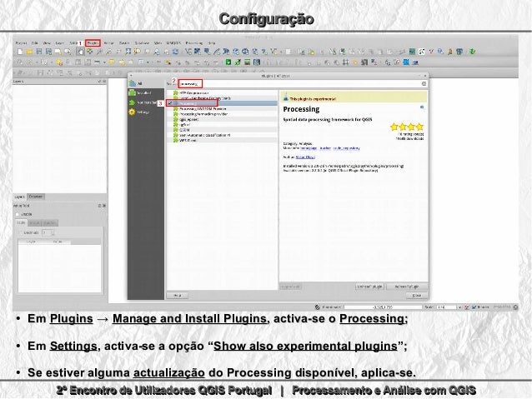Switch to the Layers tab in left panel
The image size is (532, 399).
(20, 197)
